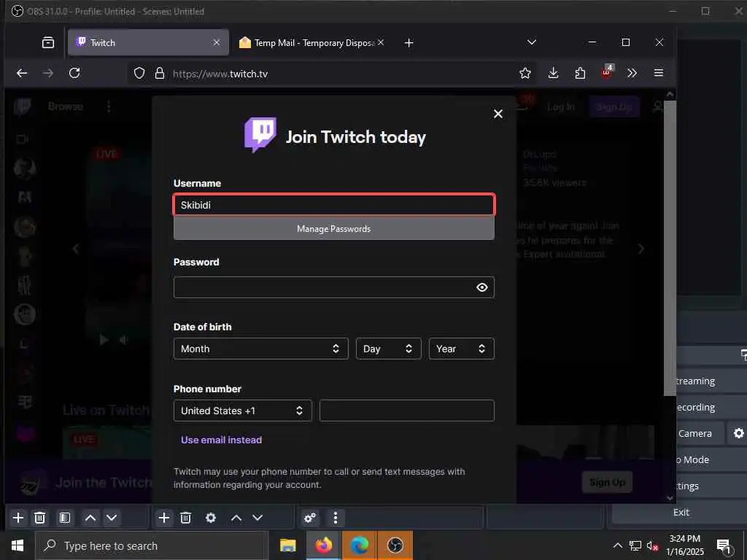Go to previous carousel stream arrow
Viewport: 747px width, 560px height.
(76, 249)
